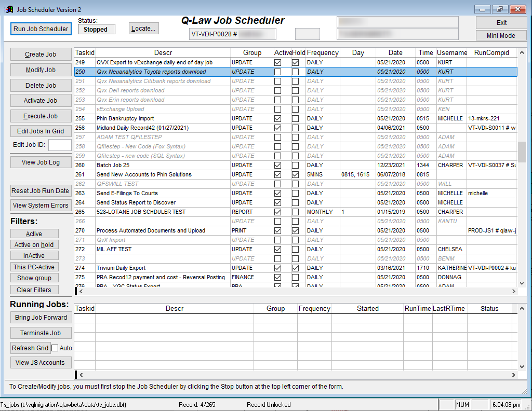
Task: Open View Job Log
Action: click(x=41, y=162)
